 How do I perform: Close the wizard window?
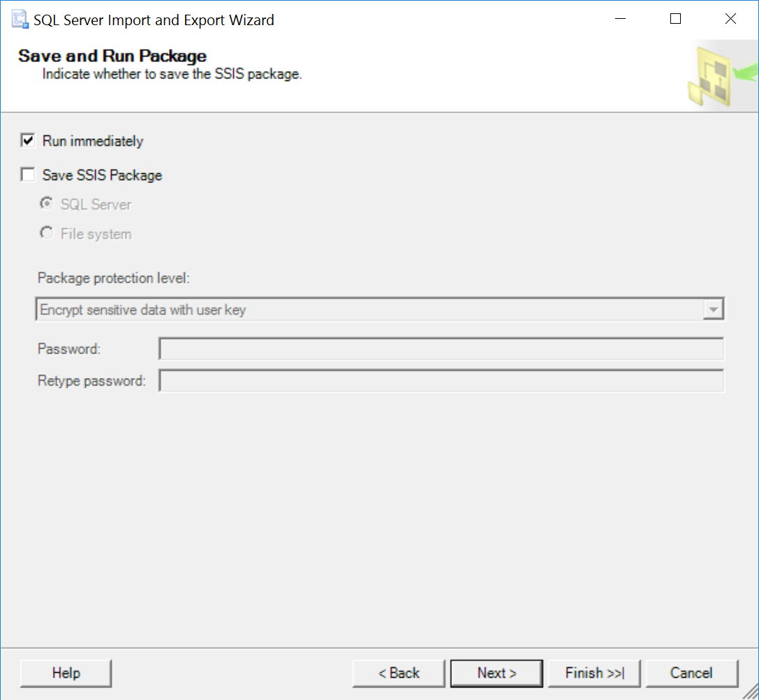click(731, 19)
